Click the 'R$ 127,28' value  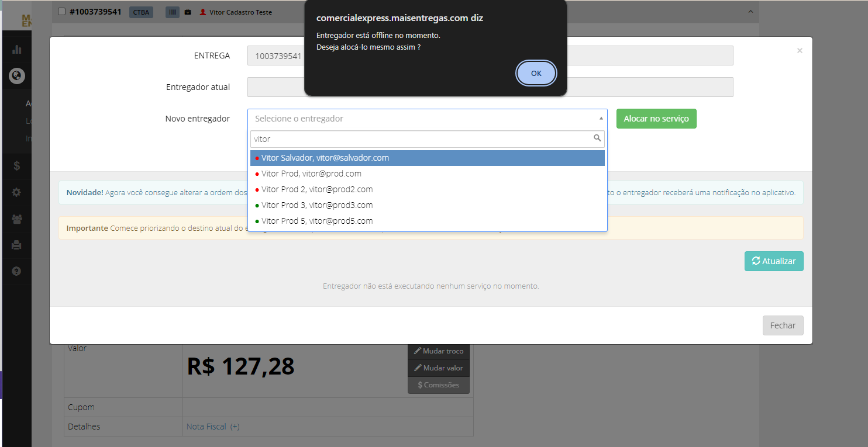click(240, 366)
